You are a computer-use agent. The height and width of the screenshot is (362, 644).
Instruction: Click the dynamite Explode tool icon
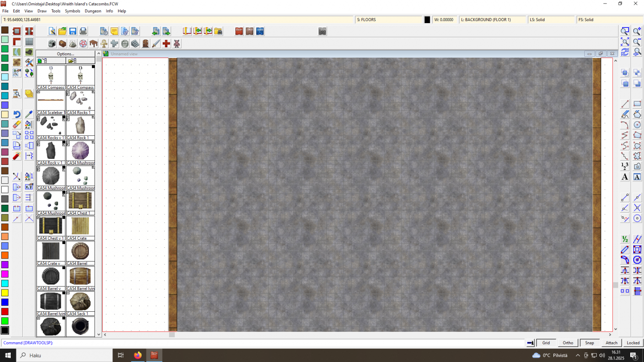pos(17,156)
